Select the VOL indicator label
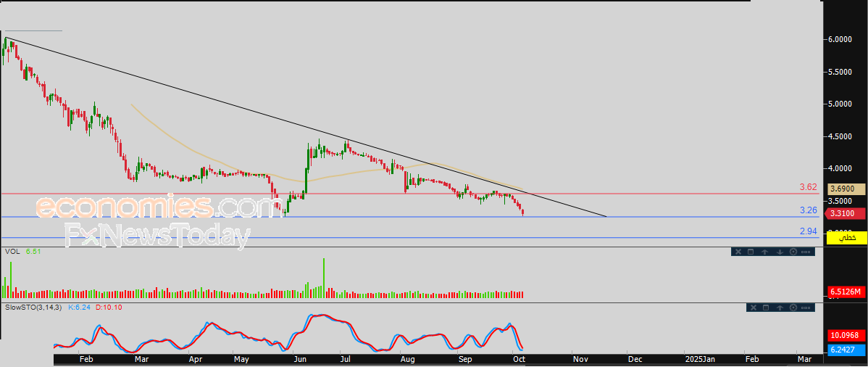868x367 pixels. [x=13, y=251]
